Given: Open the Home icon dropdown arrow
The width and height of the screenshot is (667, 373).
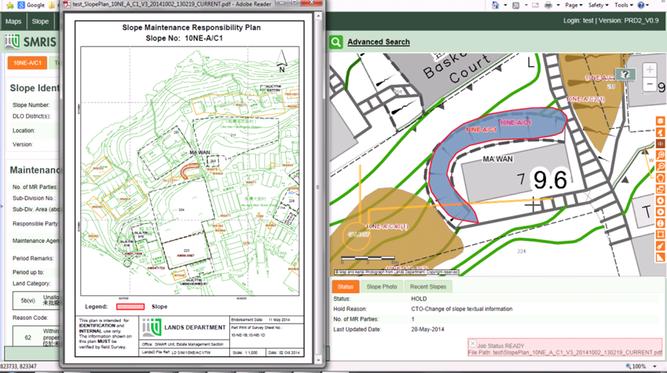Looking at the screenshot, I should click(x=505, y=5).
